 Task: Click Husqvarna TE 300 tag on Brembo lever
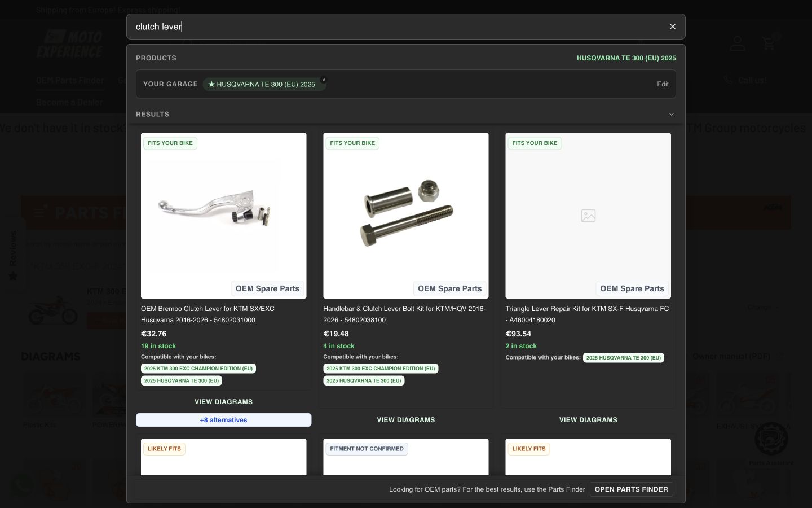(x=182, y=381)
